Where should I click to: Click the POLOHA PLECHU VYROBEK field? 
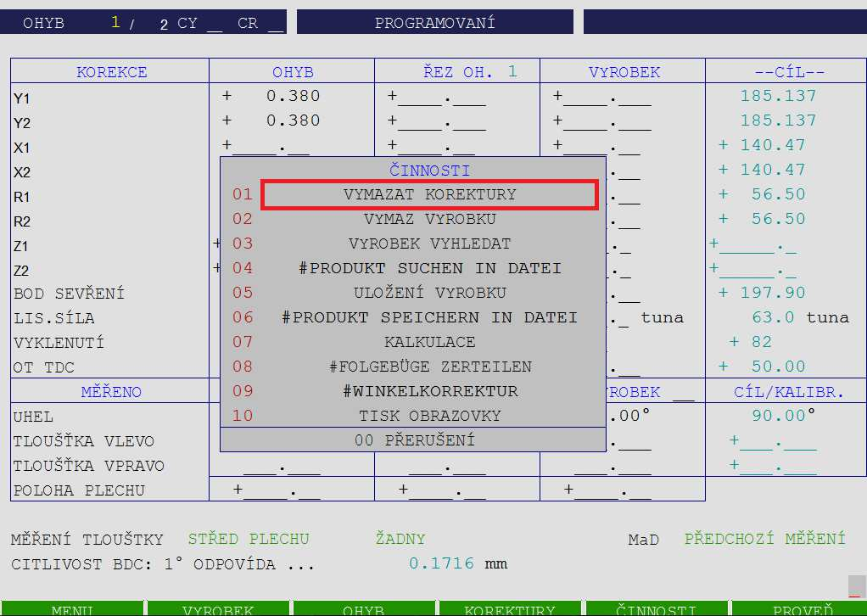click(x=607, y=490)
